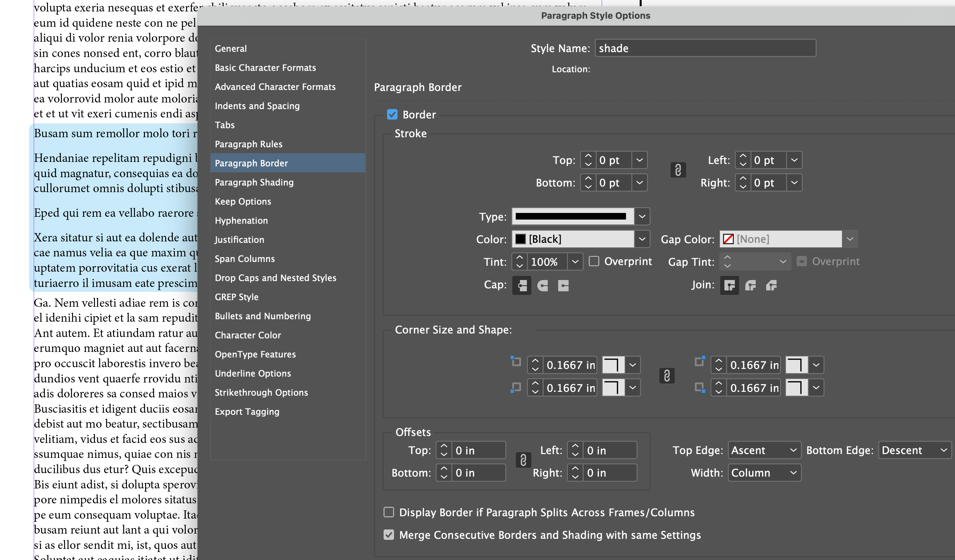Viewport: 955px width, 560px height.
Task: Enable Overprint for the stroke color
Action: 594,261
